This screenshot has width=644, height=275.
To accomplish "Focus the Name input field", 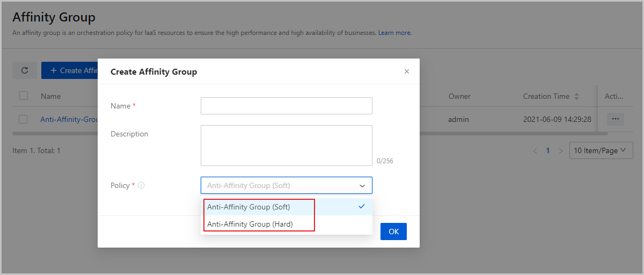I will pos(286,106).
